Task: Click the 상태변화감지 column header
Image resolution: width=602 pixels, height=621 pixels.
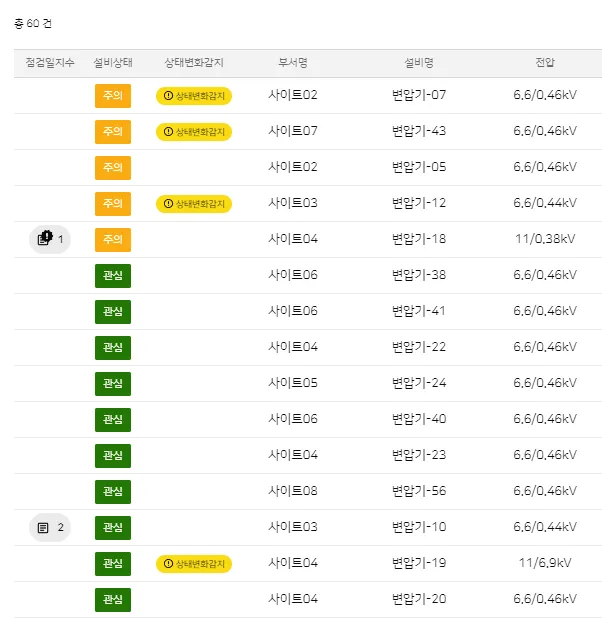Action: [194, 63]
